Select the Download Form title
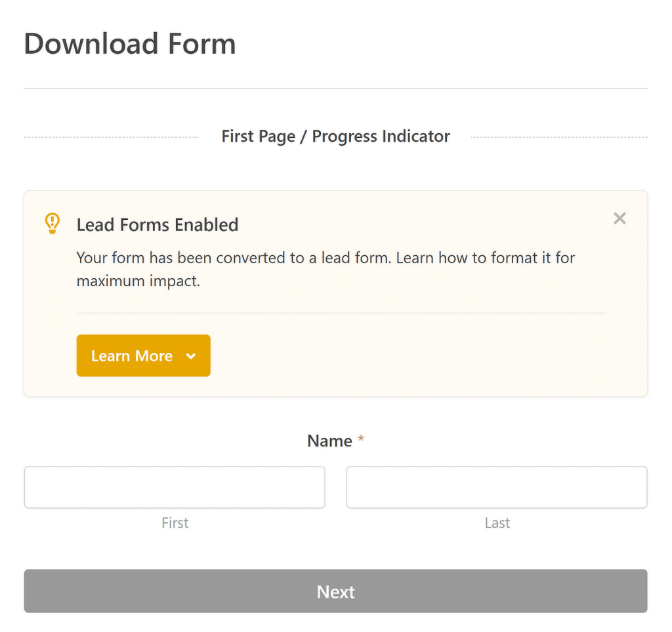Viewport: 672px width, 632px height. (x=129, y=43)
